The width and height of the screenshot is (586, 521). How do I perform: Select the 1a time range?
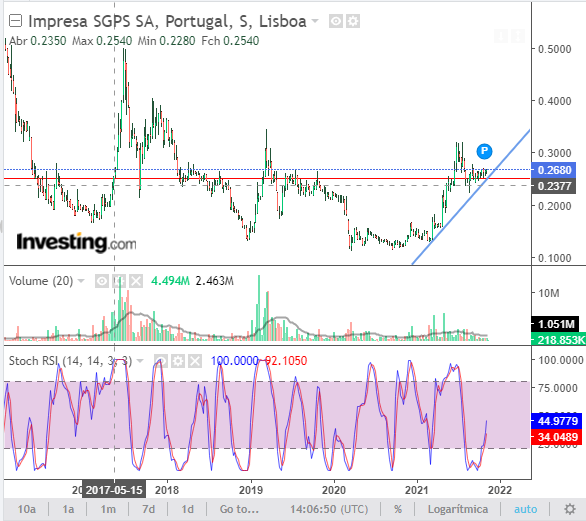click(68, 509)
